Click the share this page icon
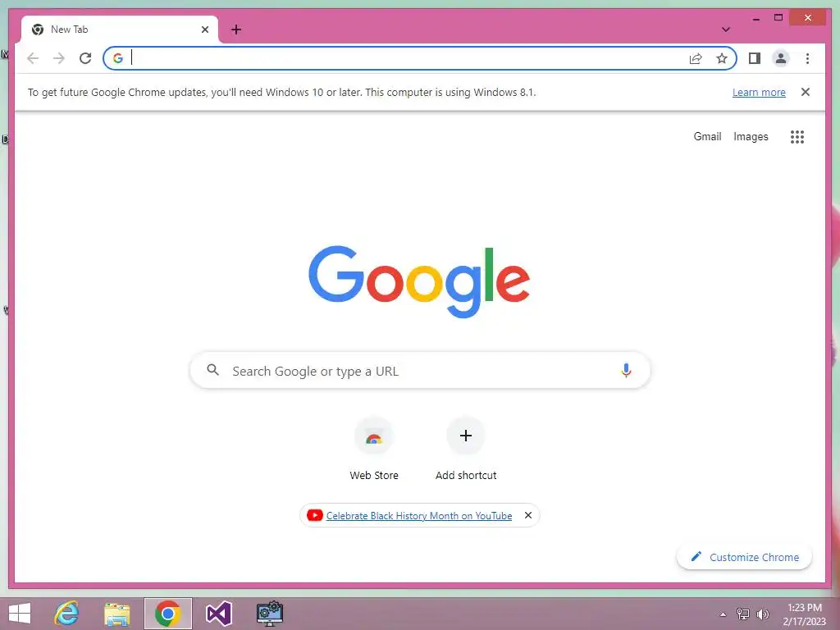 (696, 58)
